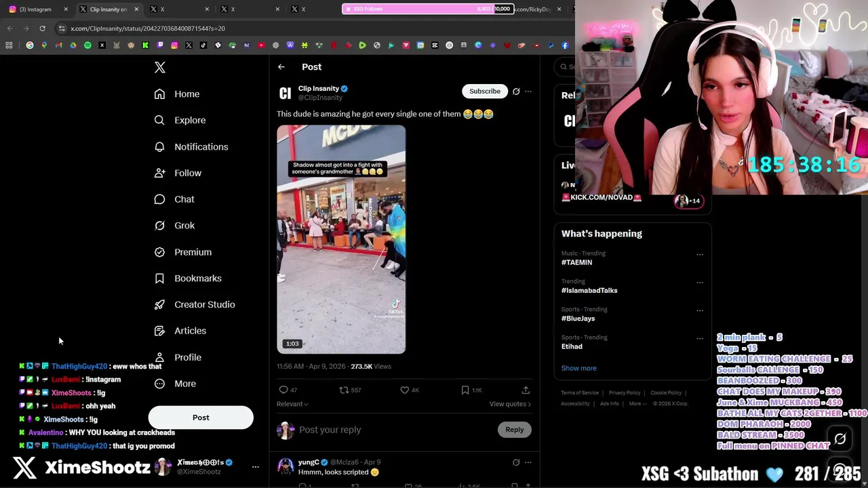Open the Spotify bookmark icon
This screenshot has width=868, height=488.
(x=87, y=45)
